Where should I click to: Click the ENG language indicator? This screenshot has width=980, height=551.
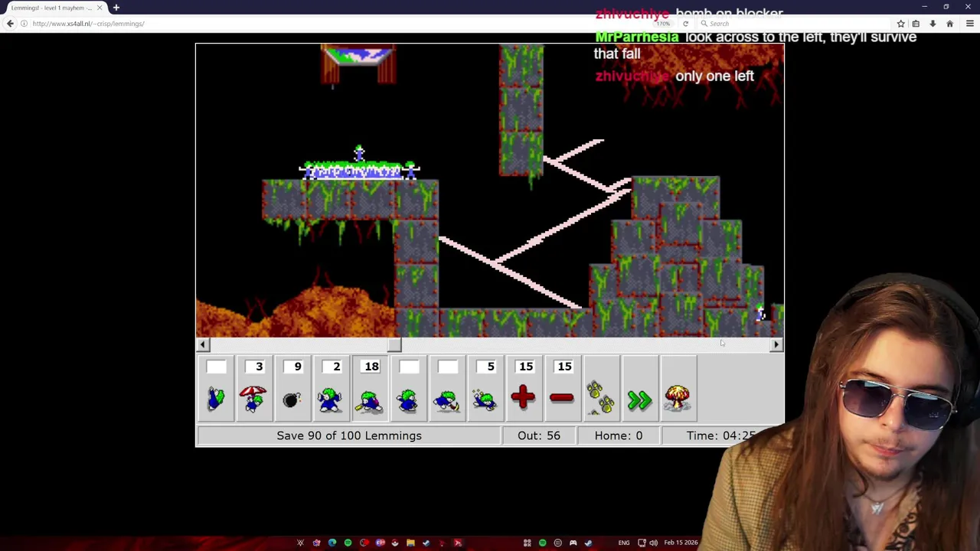click(624, 543)
